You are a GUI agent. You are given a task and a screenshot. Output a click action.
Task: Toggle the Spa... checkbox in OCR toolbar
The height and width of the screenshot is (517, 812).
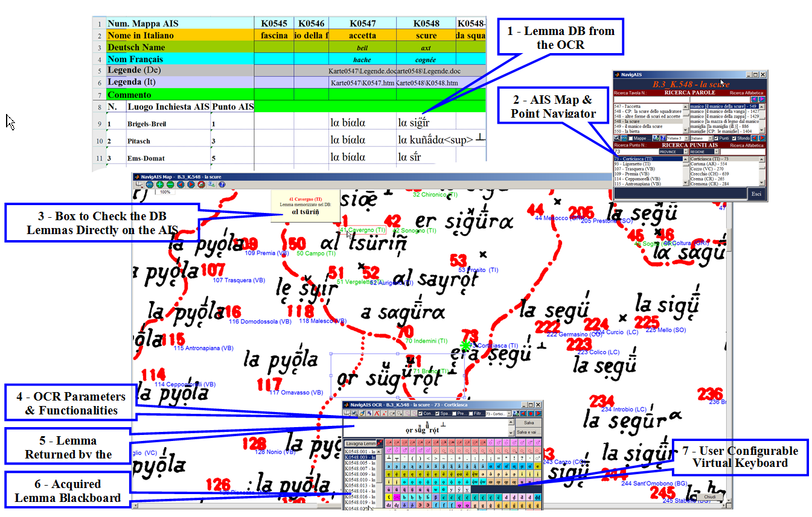tap(438, 413)
